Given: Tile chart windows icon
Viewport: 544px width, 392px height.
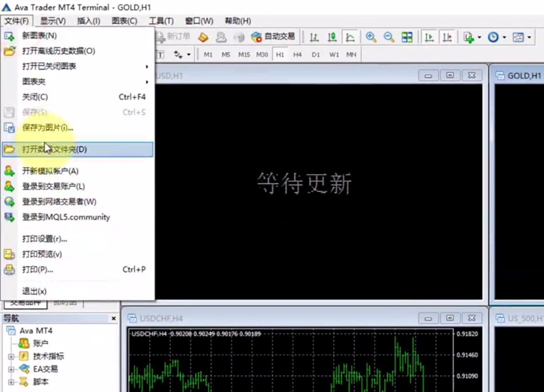Looking at the screenshot, I should pyautogui.click(x=407, y=37).
